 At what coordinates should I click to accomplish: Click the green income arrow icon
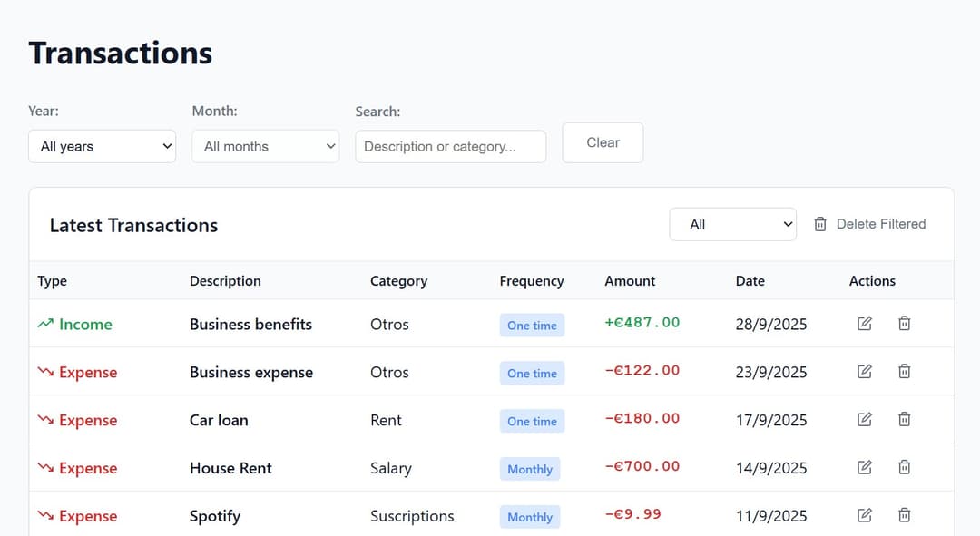tap(44, 323)
